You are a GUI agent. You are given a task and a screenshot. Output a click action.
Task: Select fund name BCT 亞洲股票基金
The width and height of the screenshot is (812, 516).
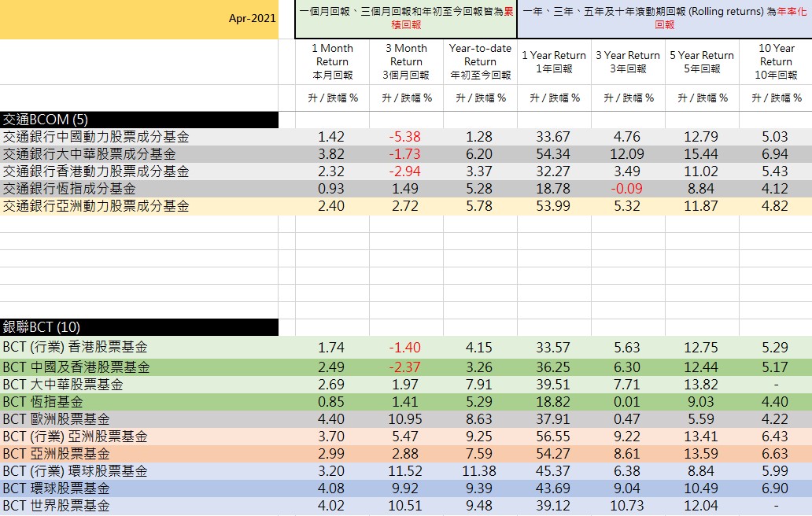(56, 454)
